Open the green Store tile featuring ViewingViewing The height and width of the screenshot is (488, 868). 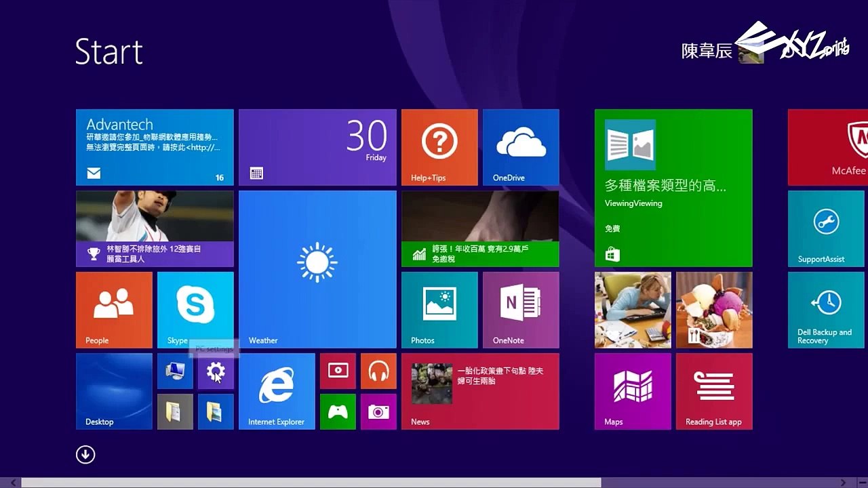(673, 188)
